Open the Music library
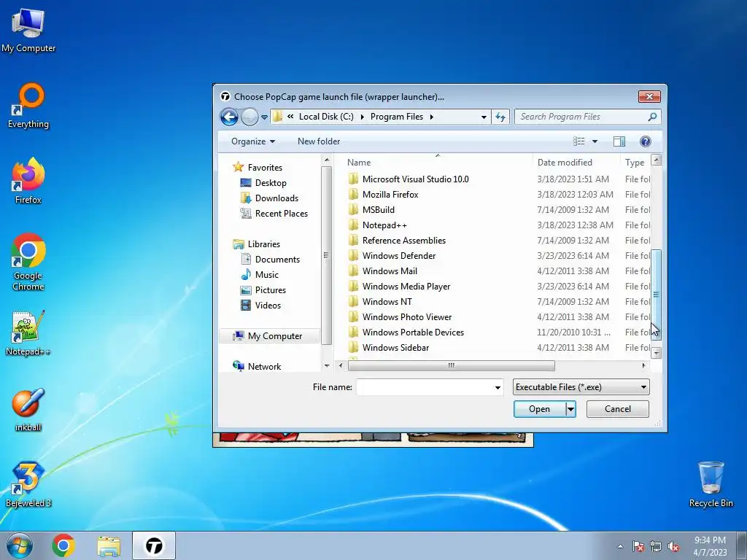This screenshot has height=560, width=747. coord(266,275)
